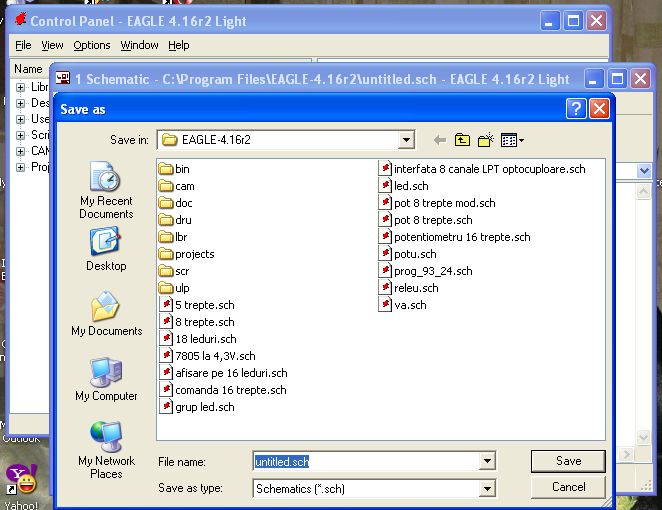
Task: Select the cam folder
Action: (x=177, y=186)
